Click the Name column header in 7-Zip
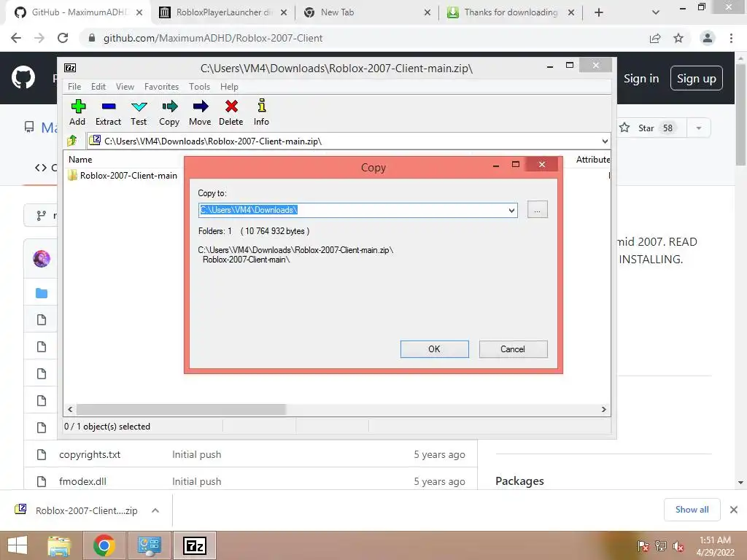This screenshot has height=560, width=747. click(x=80, y=160)
